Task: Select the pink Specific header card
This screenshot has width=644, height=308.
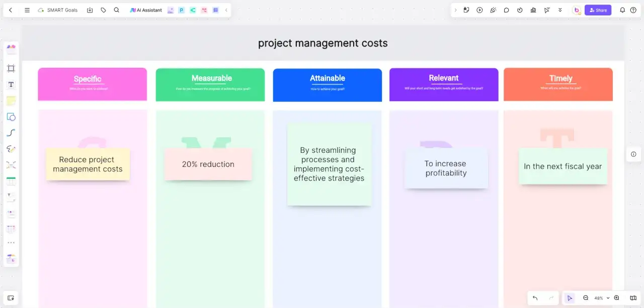Action: click(x=93, y=84)
